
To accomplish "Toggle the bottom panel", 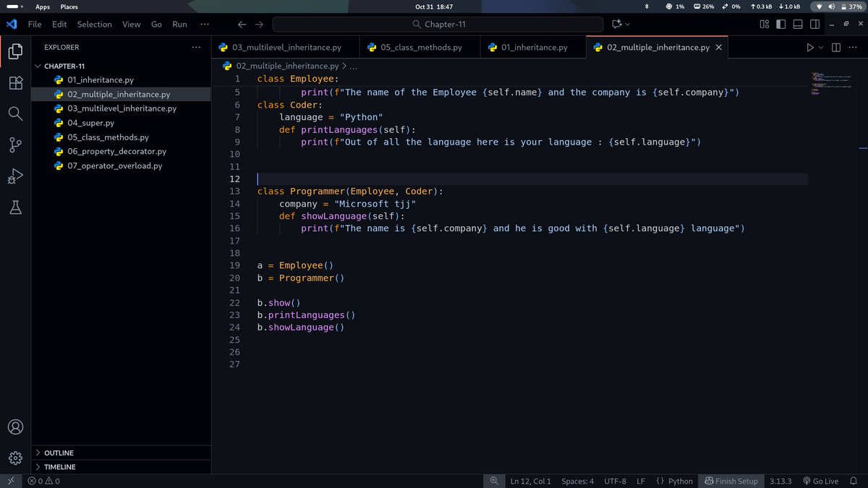I will tap(799, 24).
